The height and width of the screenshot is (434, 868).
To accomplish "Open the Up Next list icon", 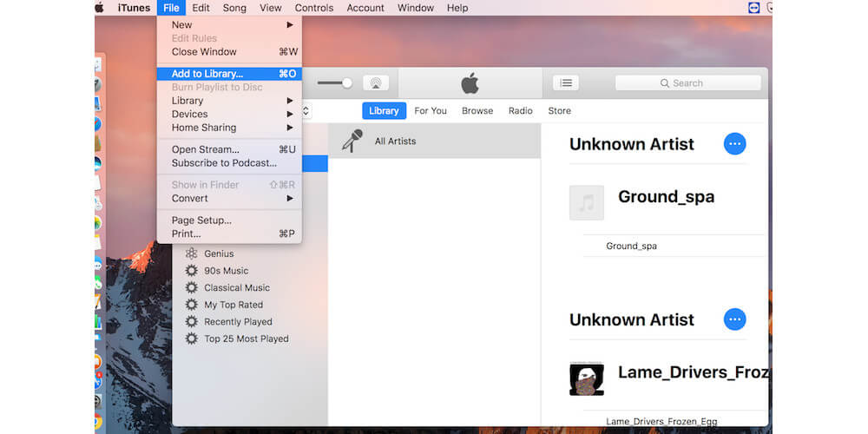I will [x=566, y=83].
